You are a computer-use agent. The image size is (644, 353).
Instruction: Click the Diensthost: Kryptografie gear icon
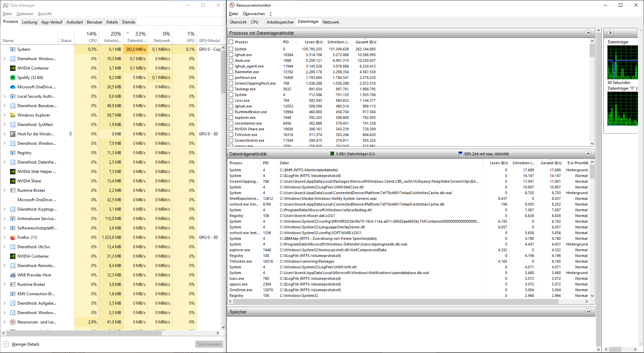13,209
